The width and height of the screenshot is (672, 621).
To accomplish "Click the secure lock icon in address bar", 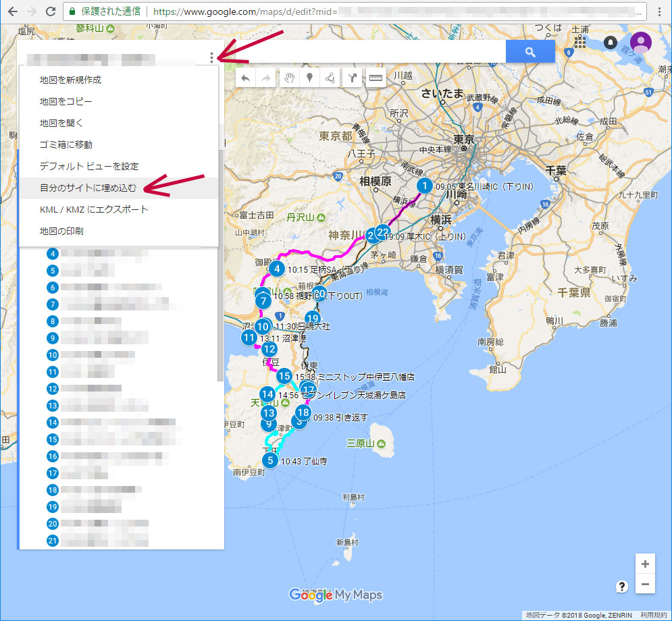I will [x=72, y=11].
